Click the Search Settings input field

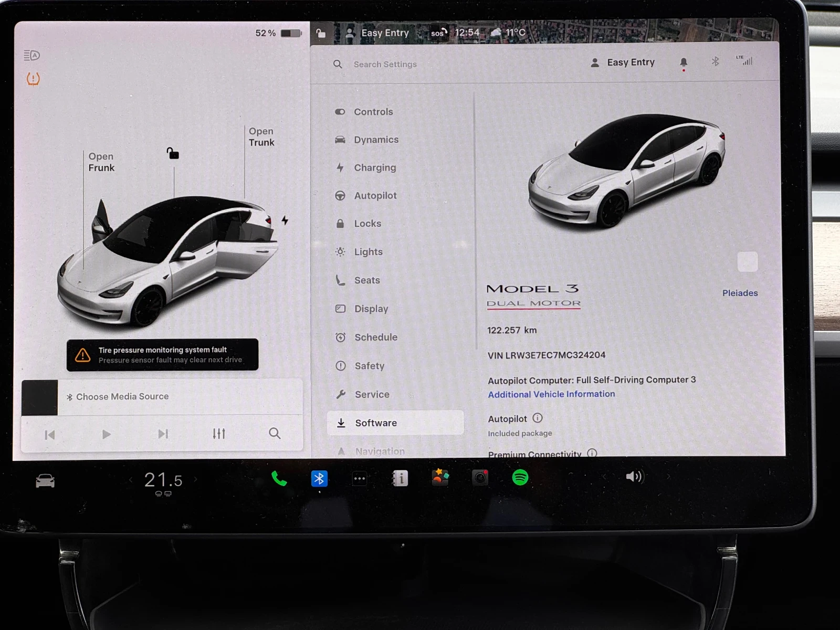385,64
